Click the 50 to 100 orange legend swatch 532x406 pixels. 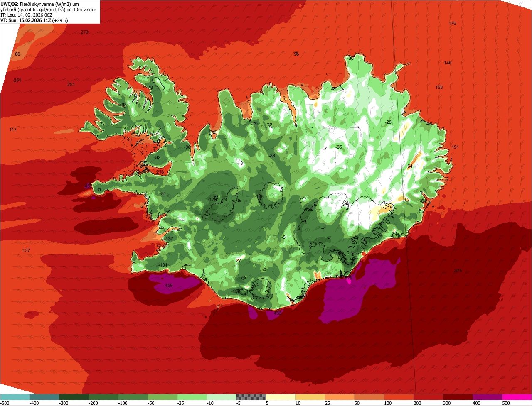(369, 397)
